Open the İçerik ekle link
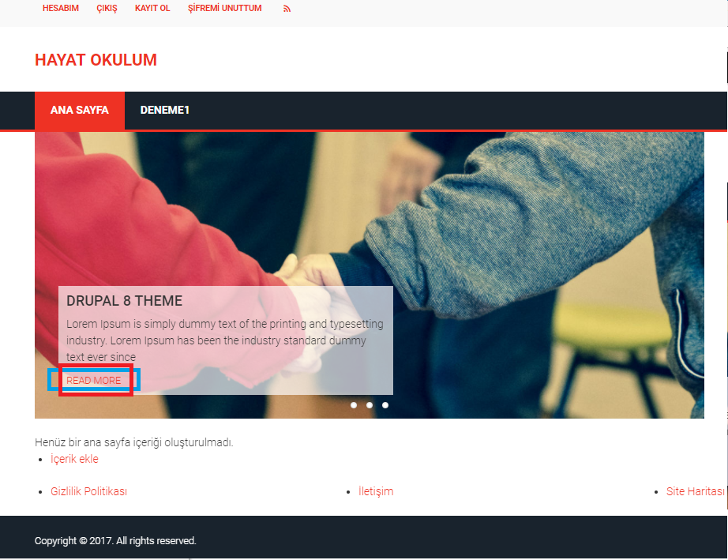Screen dimensions: 728x560 point(74,459)
